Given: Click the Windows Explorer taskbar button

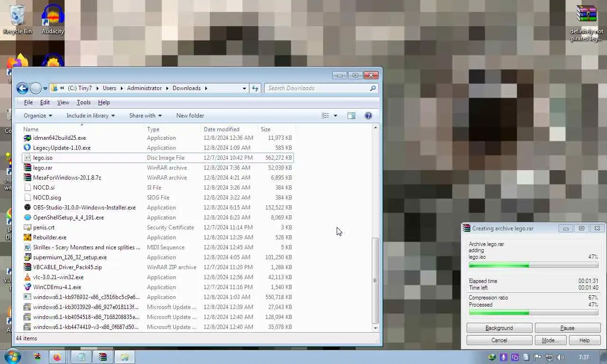Looking at the screenshot, I should pos(125,357).
